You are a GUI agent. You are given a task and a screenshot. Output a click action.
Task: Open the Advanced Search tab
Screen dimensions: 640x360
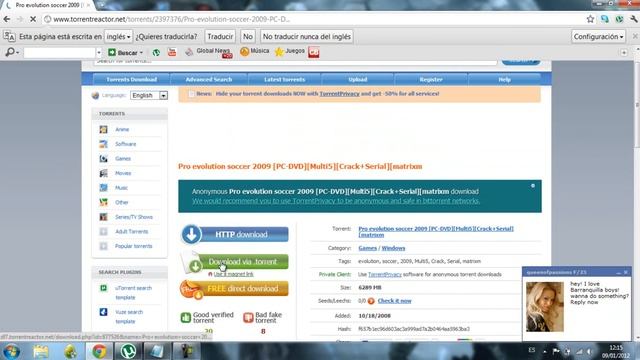pos(209,80)
